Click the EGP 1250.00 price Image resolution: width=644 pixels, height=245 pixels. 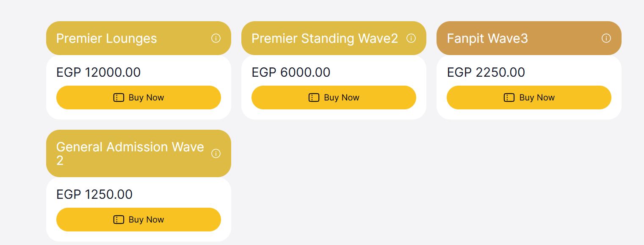pyautogui.click(x=94, y=195)
